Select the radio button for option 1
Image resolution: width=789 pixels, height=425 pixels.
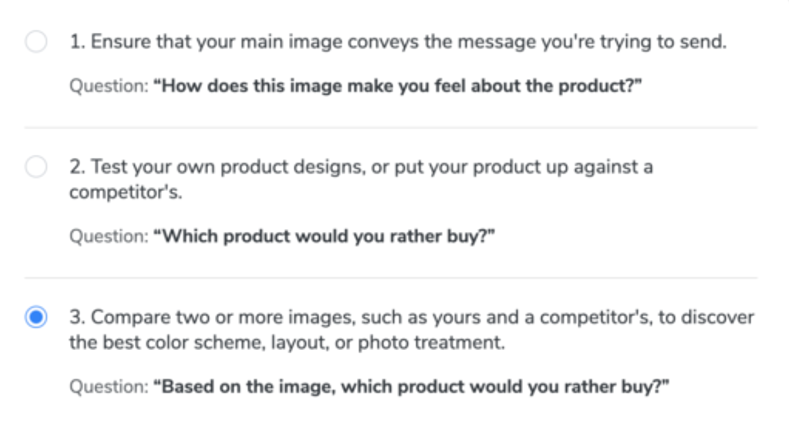(36, 43)
